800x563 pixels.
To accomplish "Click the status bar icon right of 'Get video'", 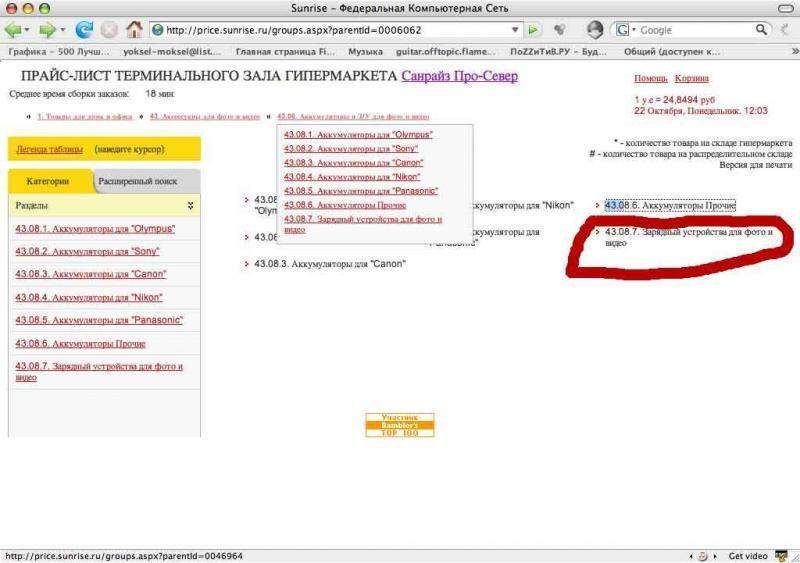I will point(781,556).
